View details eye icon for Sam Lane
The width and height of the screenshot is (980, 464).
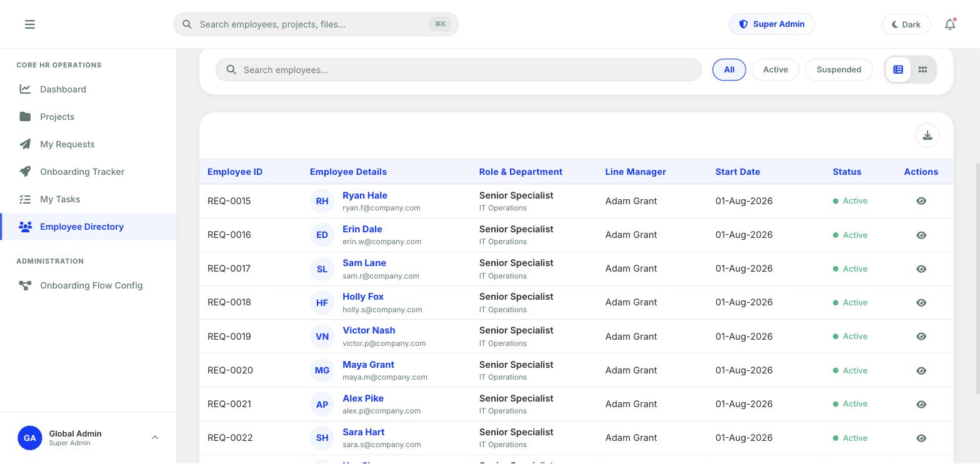pos(921,269)
